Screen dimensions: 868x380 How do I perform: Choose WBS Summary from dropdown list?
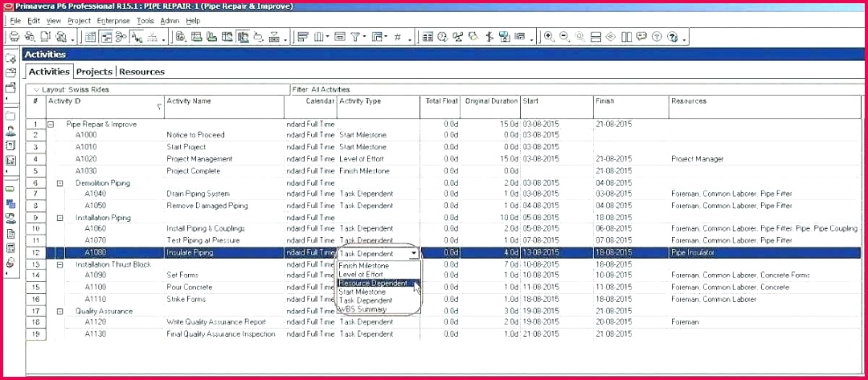pos(362,309)
